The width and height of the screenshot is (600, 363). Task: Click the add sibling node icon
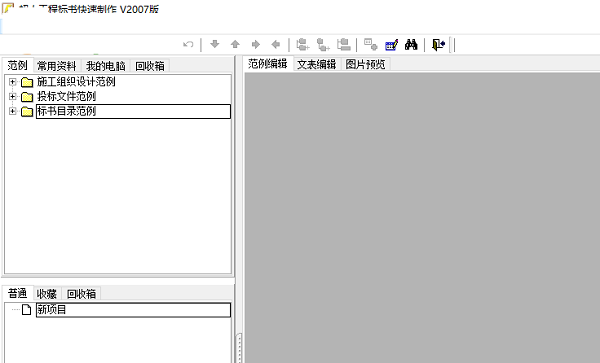303,45
